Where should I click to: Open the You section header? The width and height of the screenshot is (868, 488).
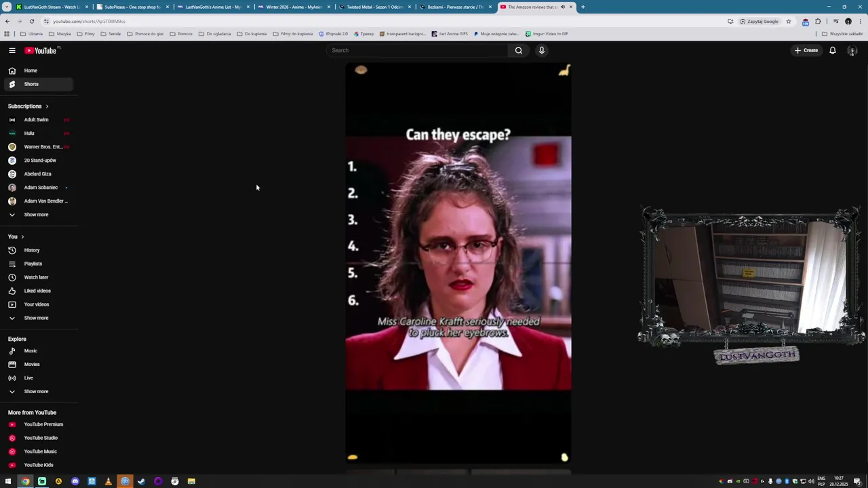[16, 237]
